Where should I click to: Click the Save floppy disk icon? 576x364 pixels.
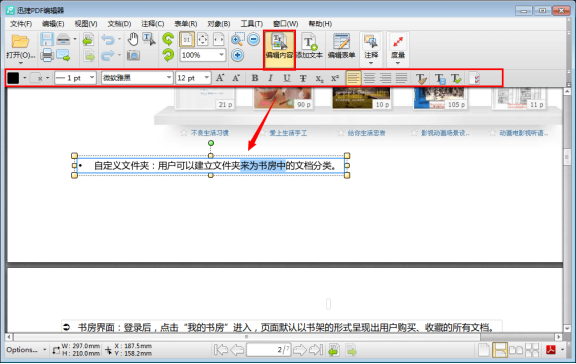(47, 39)
